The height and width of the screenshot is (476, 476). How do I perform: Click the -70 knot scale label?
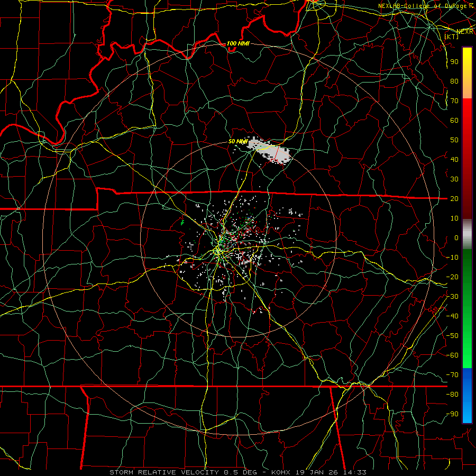click(453, 375)
